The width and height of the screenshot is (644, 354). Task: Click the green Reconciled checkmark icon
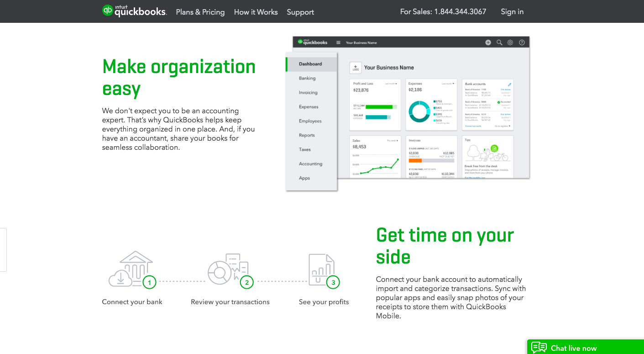[x=499, y=102]
